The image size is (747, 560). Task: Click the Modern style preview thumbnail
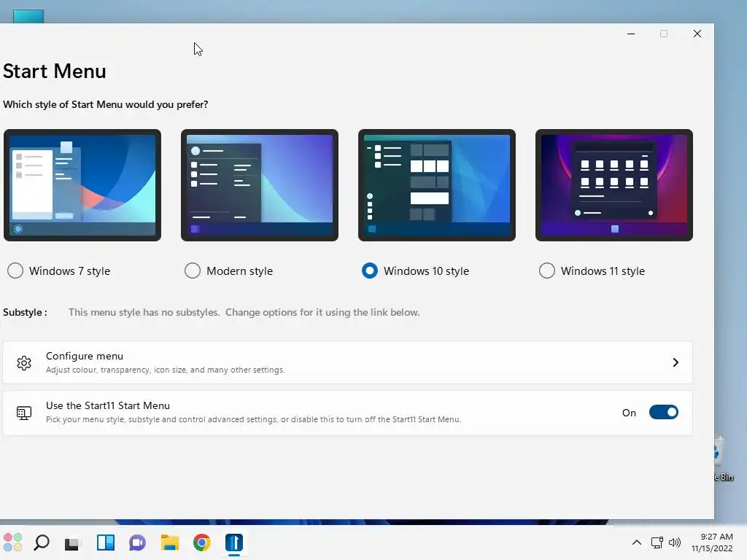click(x=260, y=185)
